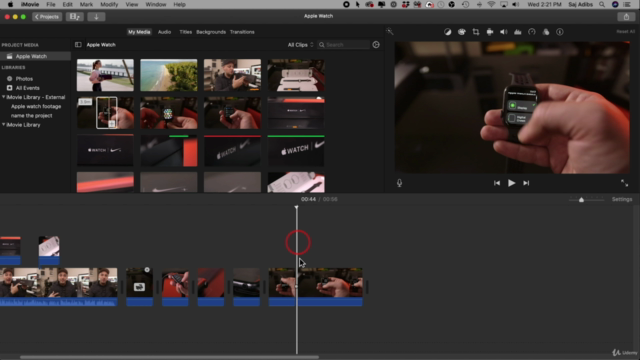
Task: Open Wi-Fi status in menu bar
Action: click(491, 4)
